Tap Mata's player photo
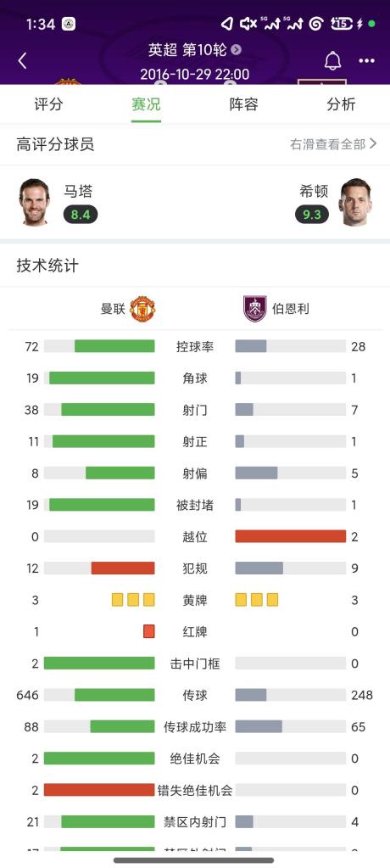This screenshot has width=390, height=868. click(x=34, y=202)
